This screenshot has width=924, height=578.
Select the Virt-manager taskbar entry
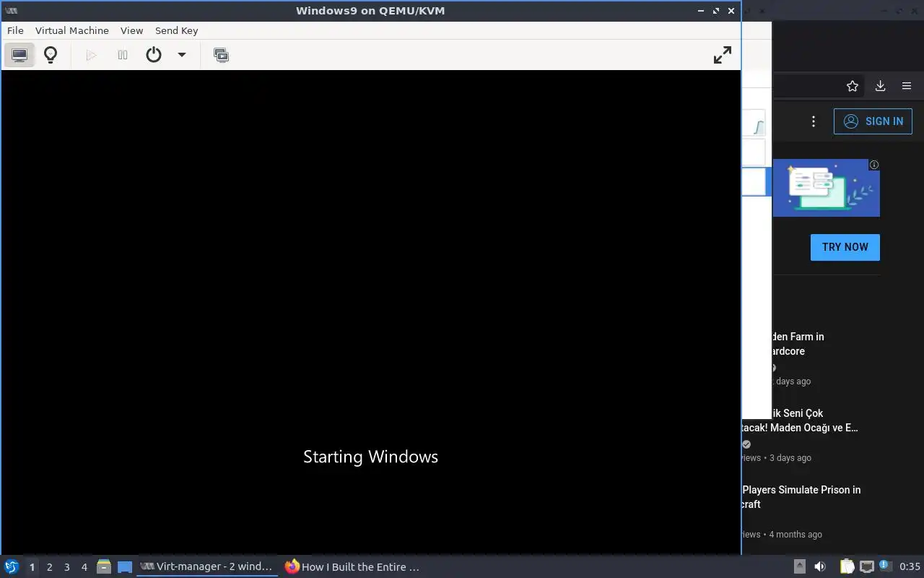pos(207,566)
